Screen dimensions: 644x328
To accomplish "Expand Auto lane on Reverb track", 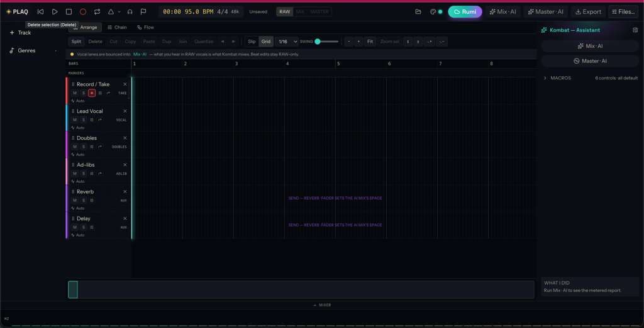I will pyautogui.click(x=78, y=208).
